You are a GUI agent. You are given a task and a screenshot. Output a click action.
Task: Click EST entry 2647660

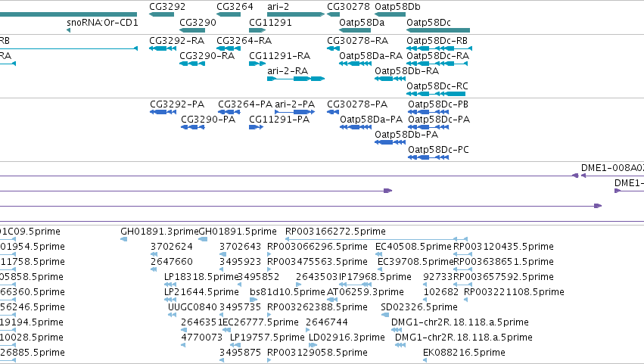coord(172,262)
